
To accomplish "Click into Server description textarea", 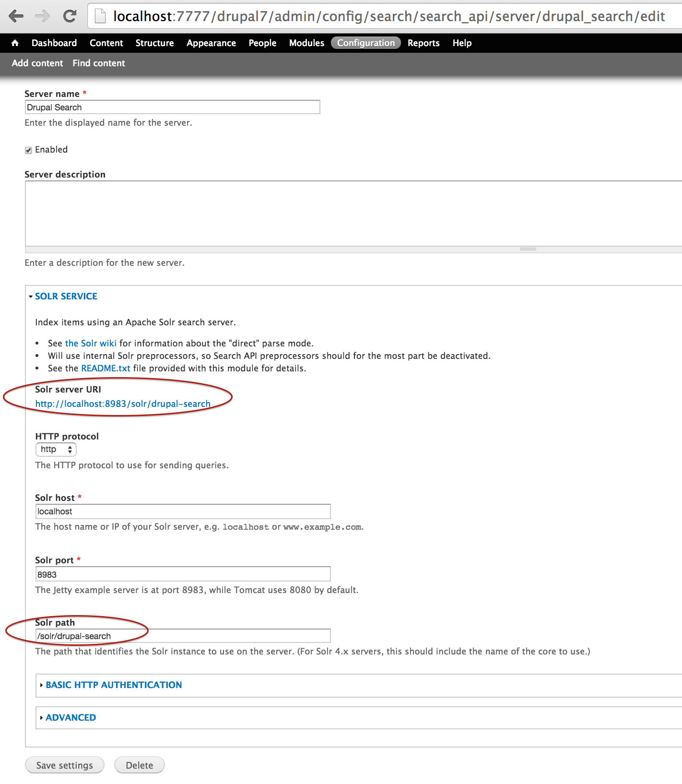I will pyautogui.click(x=353, y=214).
